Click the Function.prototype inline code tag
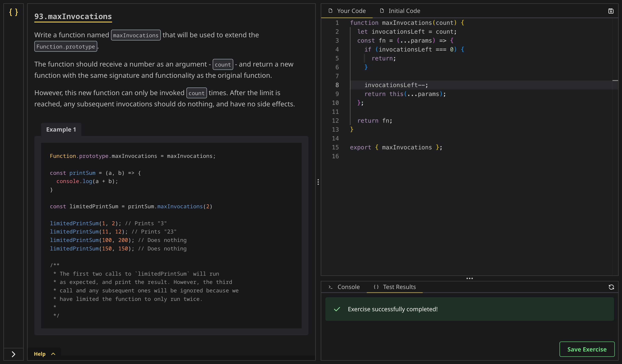Screen dimensions: 622x364 coord(66,46)
